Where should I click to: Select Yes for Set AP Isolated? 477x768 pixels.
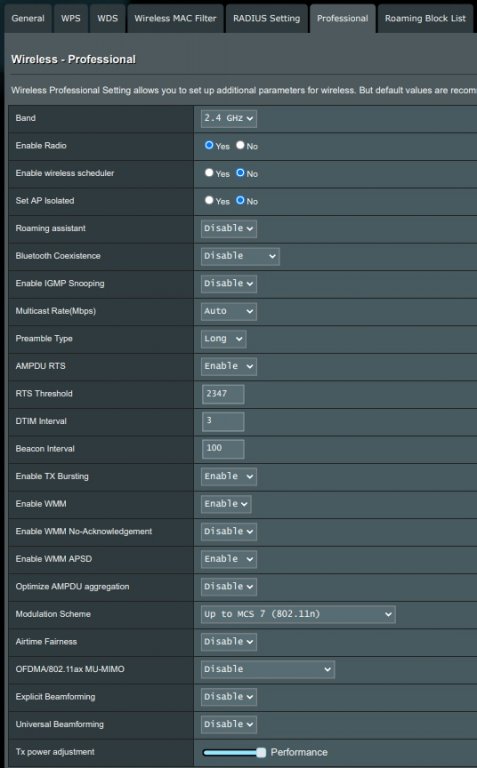tap(209, 200)
